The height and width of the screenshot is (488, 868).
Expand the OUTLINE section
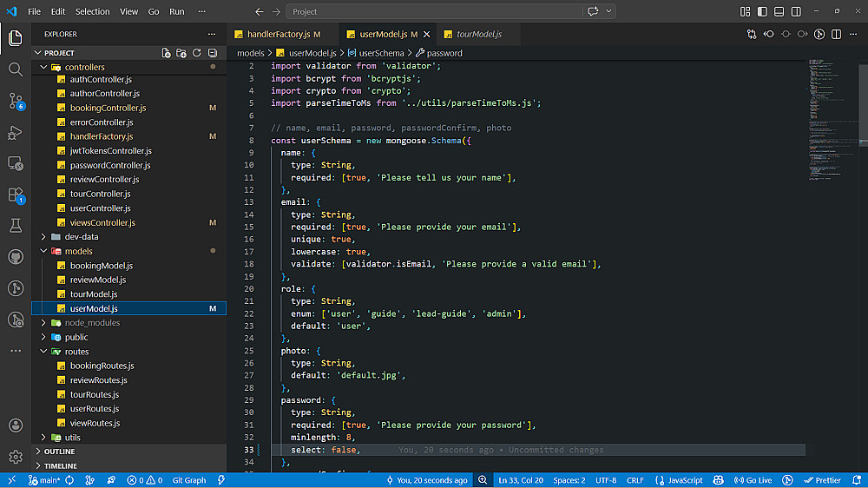(x=60, y=452)
